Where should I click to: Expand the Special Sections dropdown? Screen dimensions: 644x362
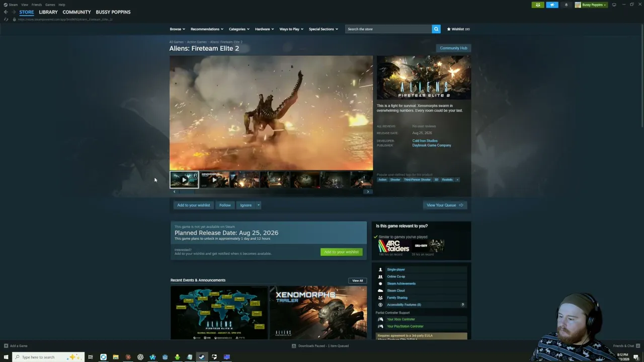pyautogui.click(x=323, y=29)
